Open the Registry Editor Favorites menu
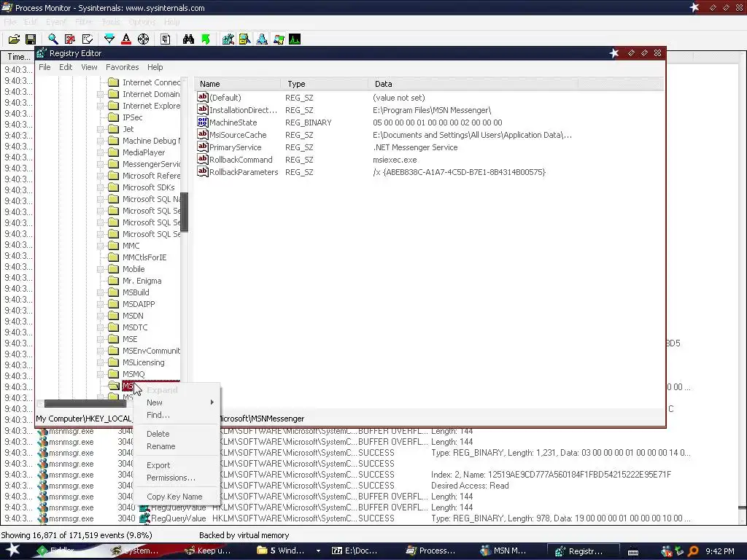This screenshot has width=747, height=560. click(123, 67)
